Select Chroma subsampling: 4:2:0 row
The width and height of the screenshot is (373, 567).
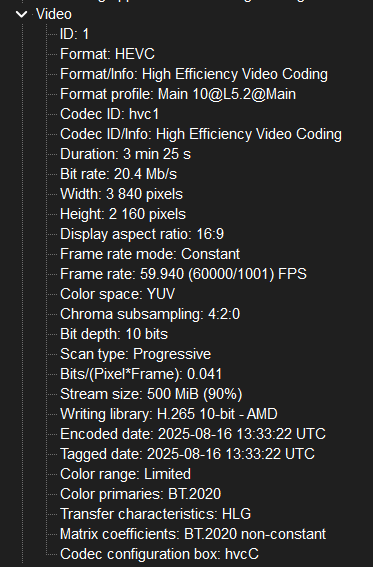pos(150,314)
